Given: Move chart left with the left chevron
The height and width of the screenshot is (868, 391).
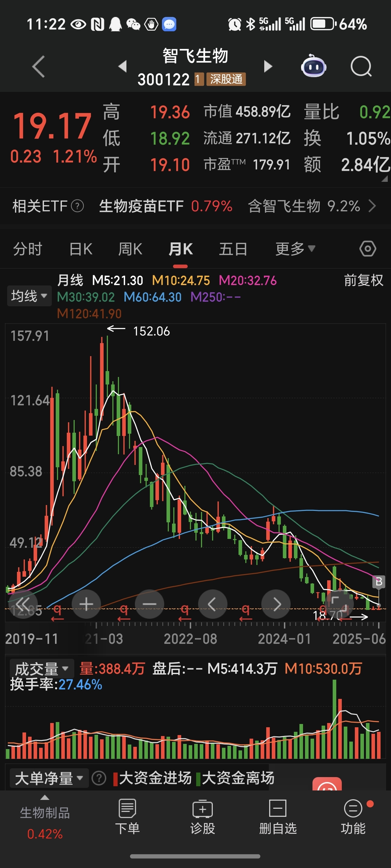Looking at the screenshot, I should click(x=212, y=604).
